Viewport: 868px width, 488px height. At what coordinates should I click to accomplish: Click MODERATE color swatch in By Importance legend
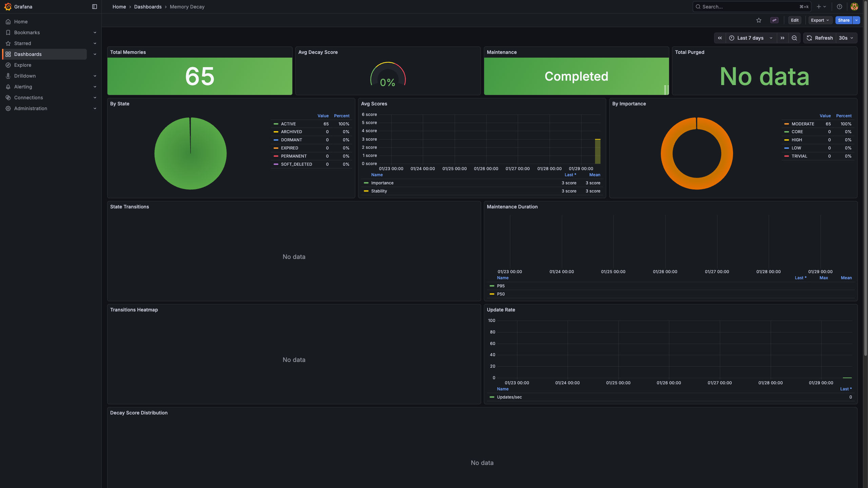[786, 124]
